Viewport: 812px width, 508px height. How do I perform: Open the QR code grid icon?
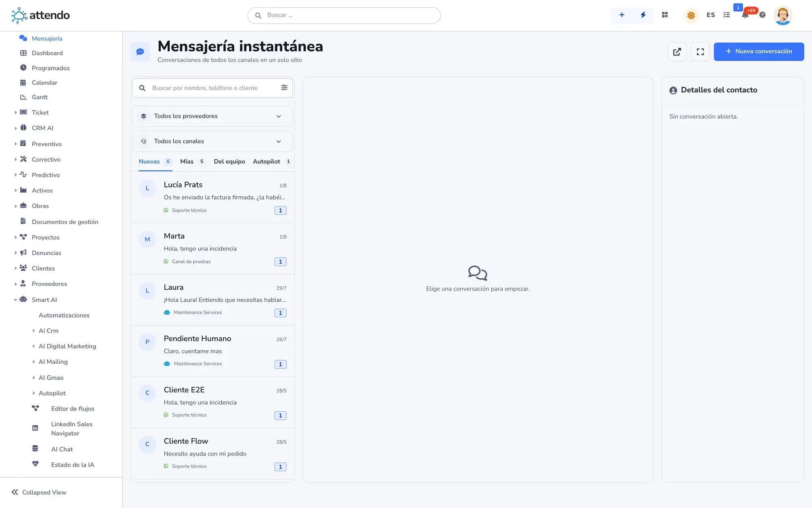(665, 15)
